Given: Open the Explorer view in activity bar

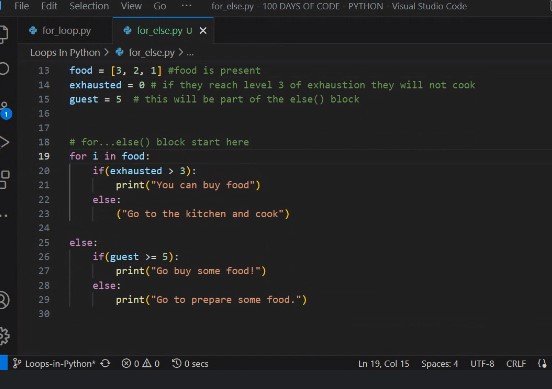Looking at the screenshot, I should (x=4, y=34).
